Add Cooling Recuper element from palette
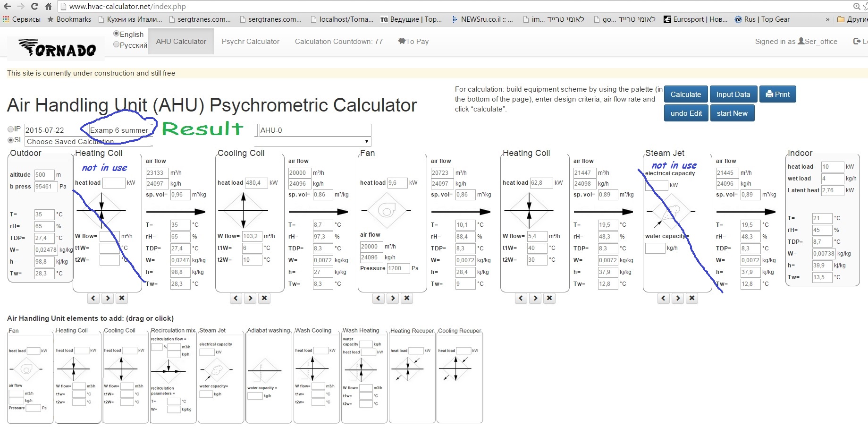This screenshot has height=437, width=868. click(x=459, y=376)
